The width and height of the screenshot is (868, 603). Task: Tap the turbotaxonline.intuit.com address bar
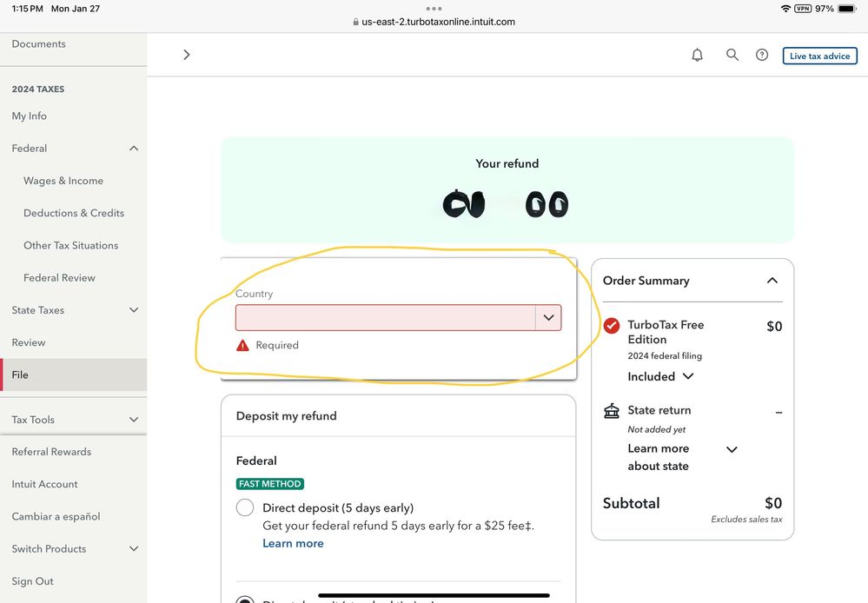pos(439,22)
